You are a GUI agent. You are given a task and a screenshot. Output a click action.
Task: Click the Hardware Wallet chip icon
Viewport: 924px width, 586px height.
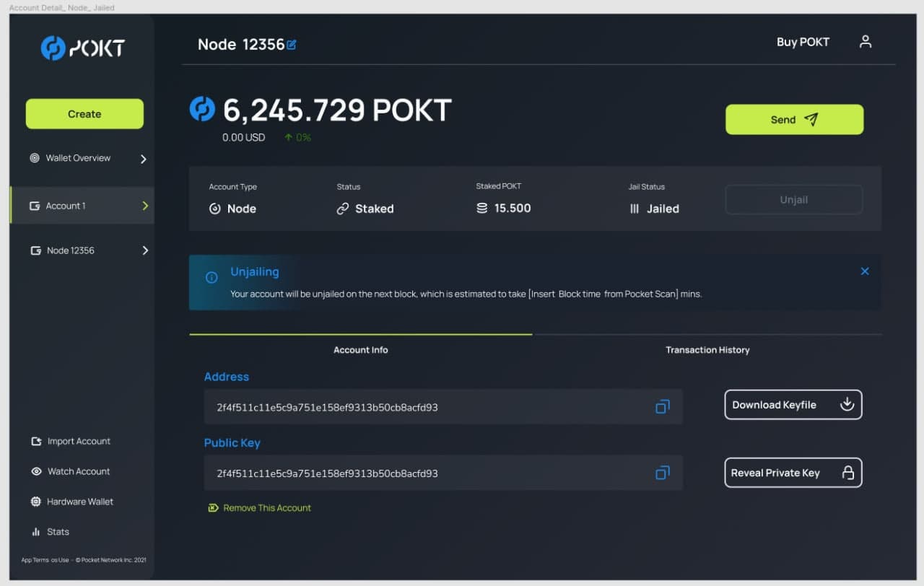[36, 502]
